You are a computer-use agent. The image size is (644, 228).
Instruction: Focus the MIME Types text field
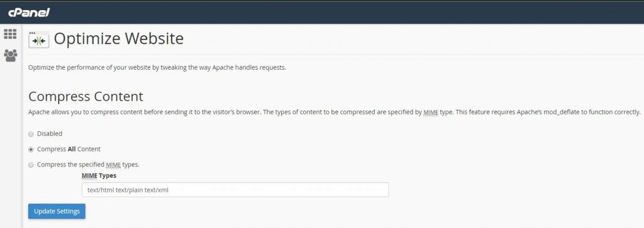click(x=235, y=190)
